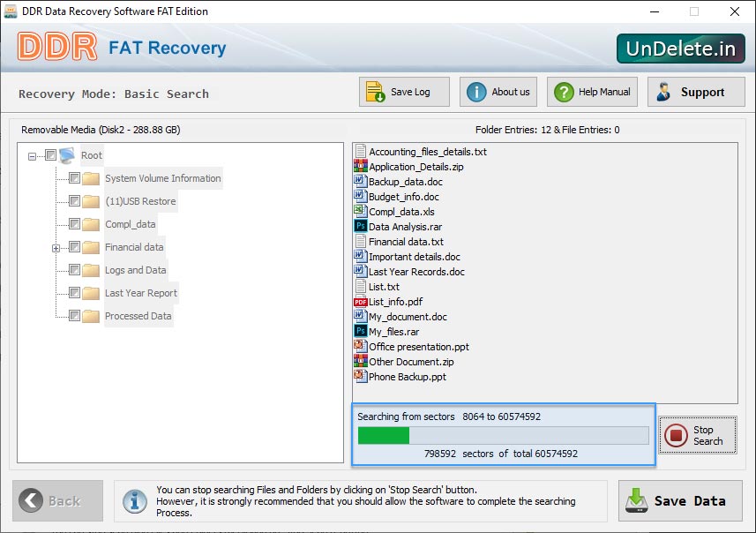The width and height of the screenshot is (756, 533).
Task: Click the Save Data button
Action: point(680,500)
